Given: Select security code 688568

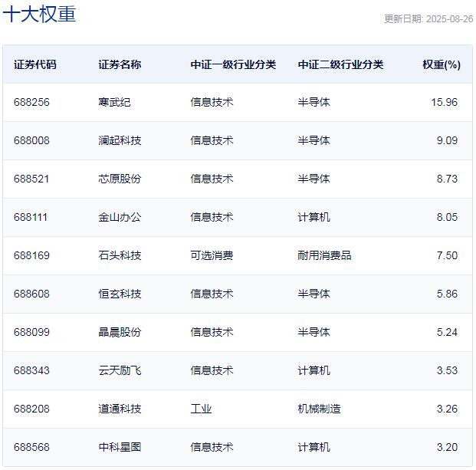Looking at the screenshot, I should [31, 447].
